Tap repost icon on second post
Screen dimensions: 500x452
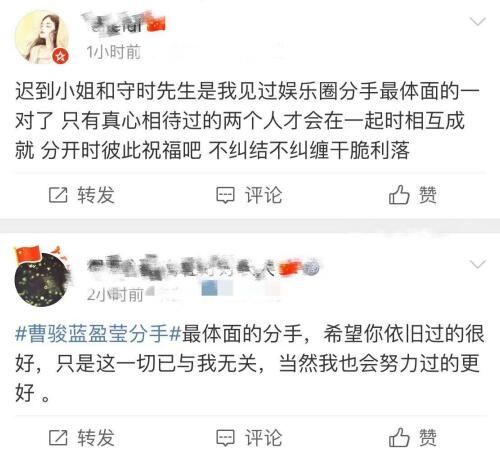coord(58,438)
